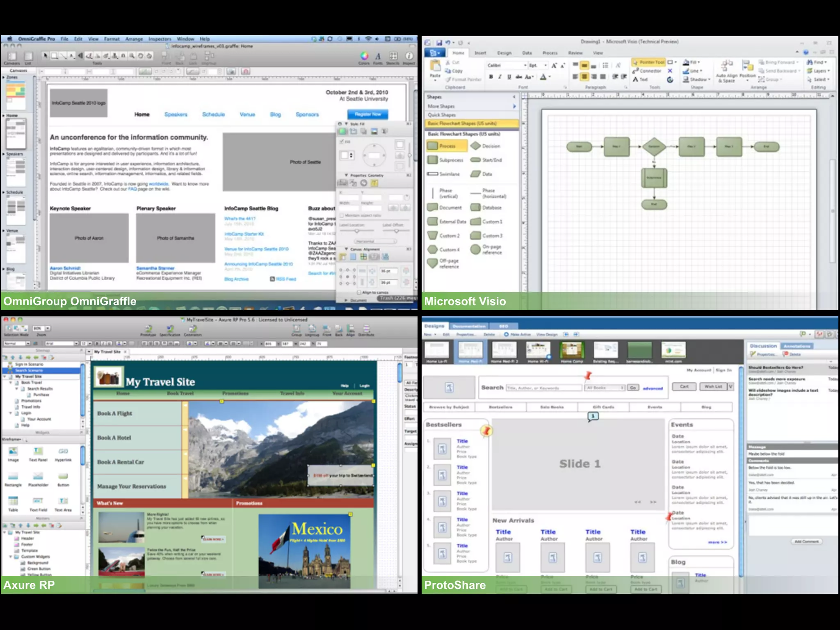Screen dimensions: 840x630
Task: Open the Apple menu in macOS menu bar
Action: [x=9, y=39]
